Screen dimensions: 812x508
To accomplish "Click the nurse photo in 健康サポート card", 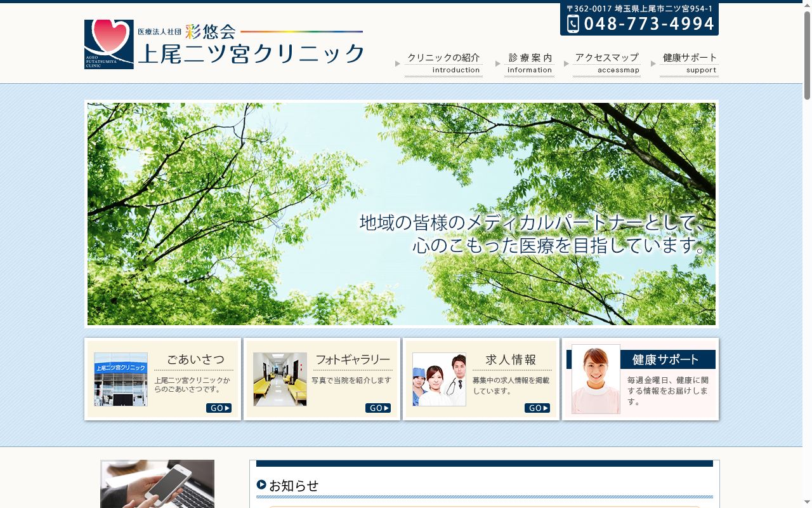I will coord(596,379).
